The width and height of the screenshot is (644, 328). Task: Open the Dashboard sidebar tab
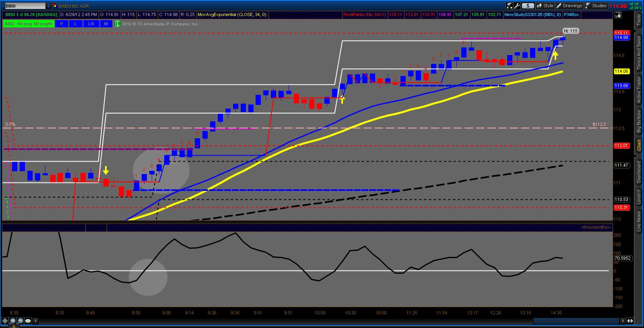click(x=639, y=172)
